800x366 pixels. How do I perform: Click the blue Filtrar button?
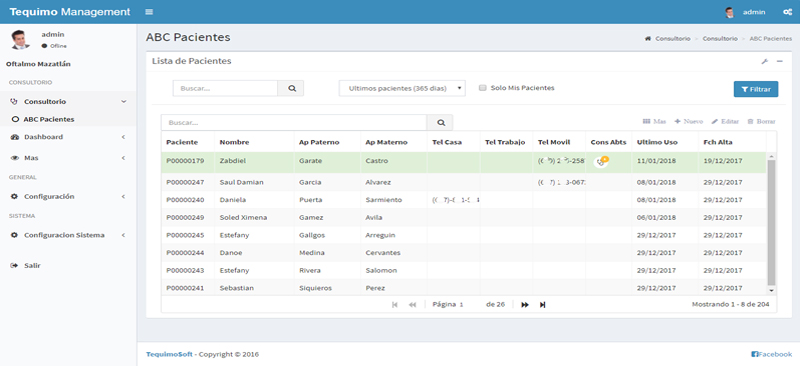click(x=756, y=89)
